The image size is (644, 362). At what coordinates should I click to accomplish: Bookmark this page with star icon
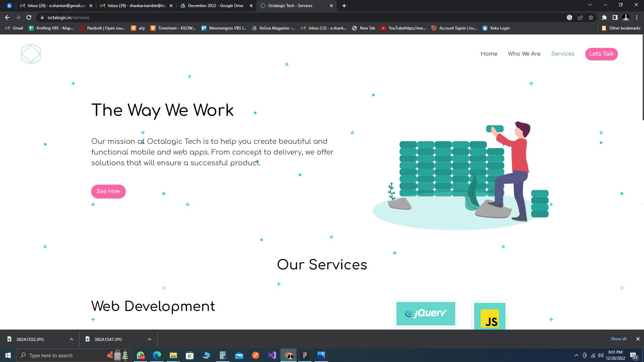pyautogui.click(x=591, y=17)
